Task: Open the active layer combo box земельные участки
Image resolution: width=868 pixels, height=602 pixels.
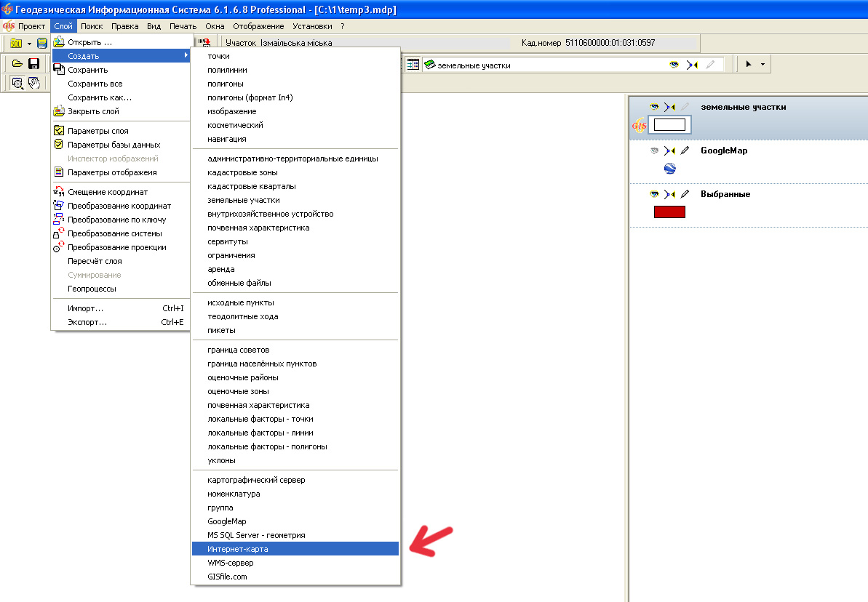Action: pyautogui.click(x=573, y=65)
